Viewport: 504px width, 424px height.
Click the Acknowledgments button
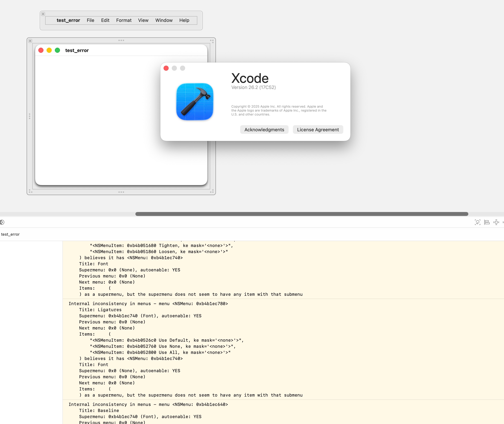coord(264,130)
